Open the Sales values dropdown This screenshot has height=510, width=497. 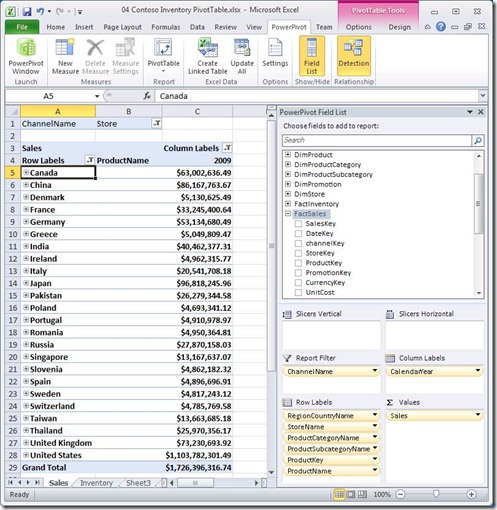[478, 415]
